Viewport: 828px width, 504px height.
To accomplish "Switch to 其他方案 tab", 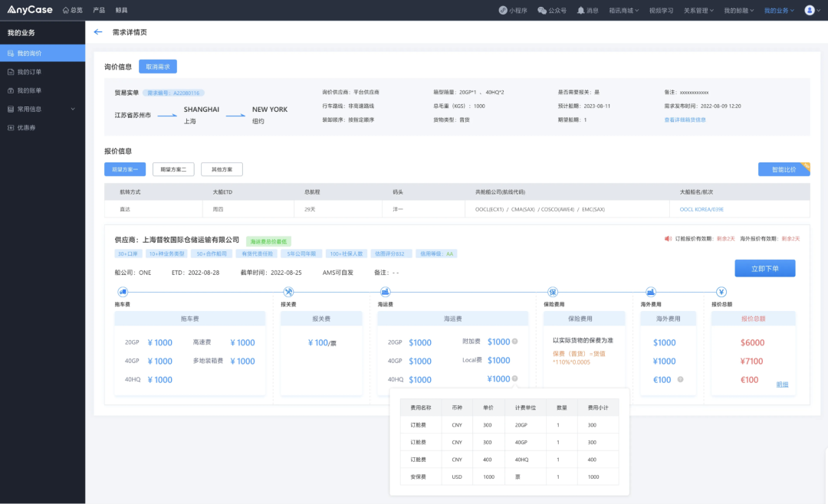I will coord(222,169).
